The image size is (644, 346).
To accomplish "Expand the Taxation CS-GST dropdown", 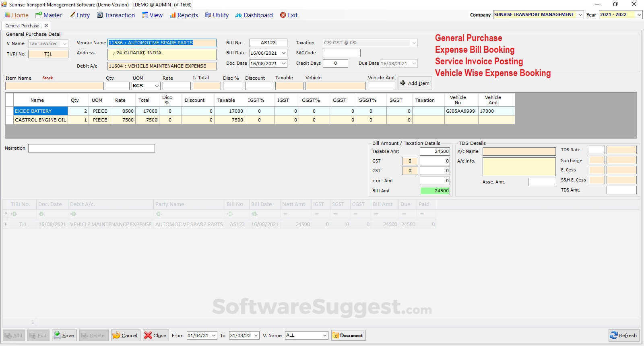I will click(x=414, y=43).
